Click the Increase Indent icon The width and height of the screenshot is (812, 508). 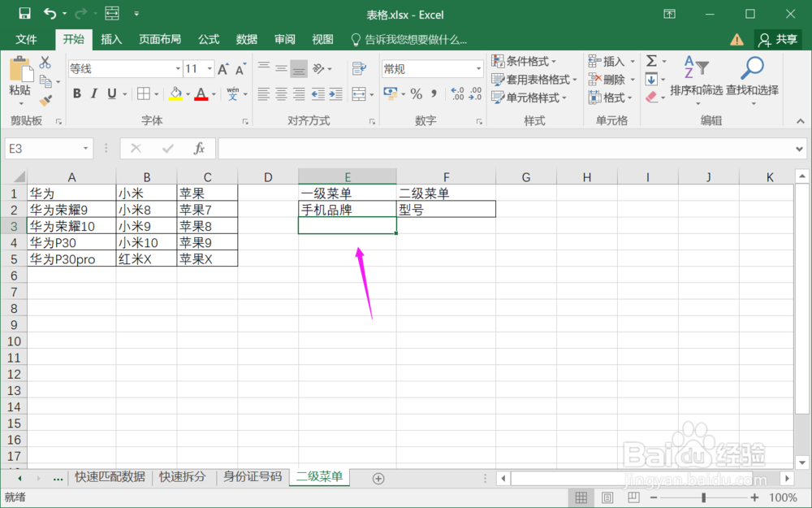pyautogui.click(x=335, y=93)
